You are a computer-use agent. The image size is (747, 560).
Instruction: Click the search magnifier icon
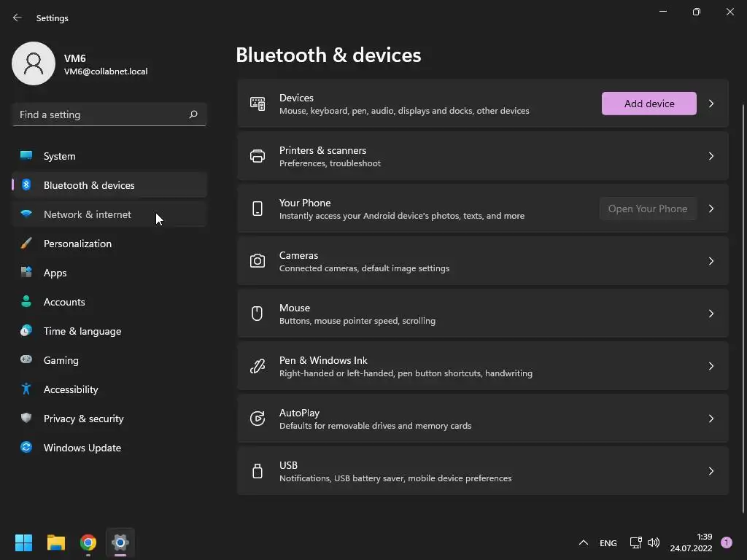[193, 114]
